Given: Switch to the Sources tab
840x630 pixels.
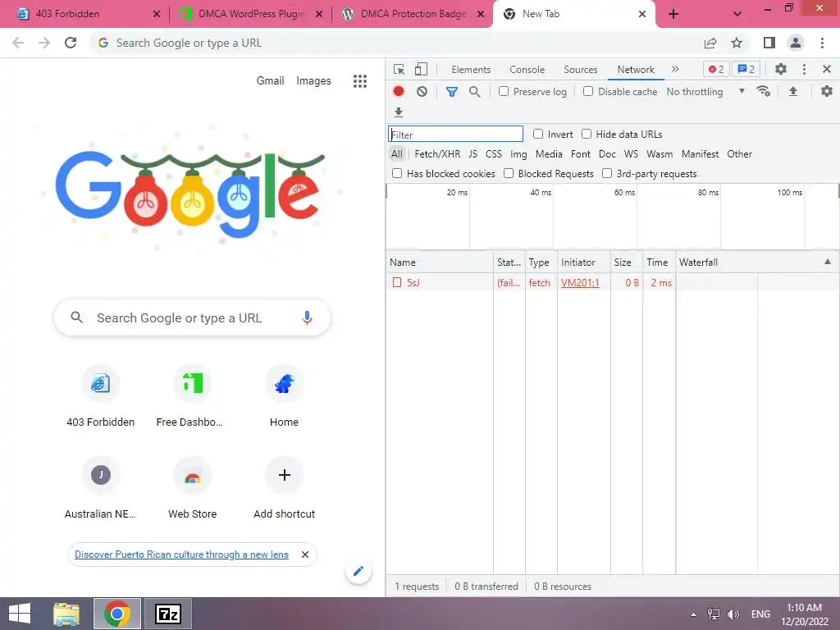Looking at the screenshot, I should [580, 70].
